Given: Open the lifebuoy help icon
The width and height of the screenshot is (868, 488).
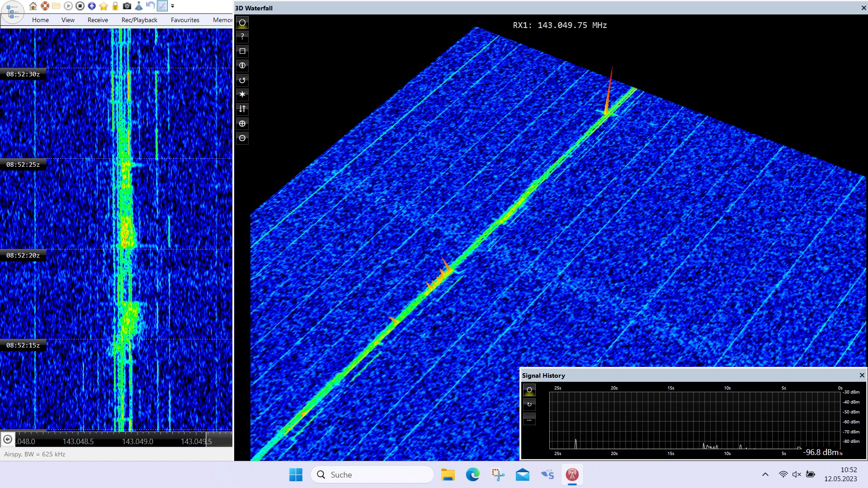Looking at the screenshot, I should [x=45, y=6].
